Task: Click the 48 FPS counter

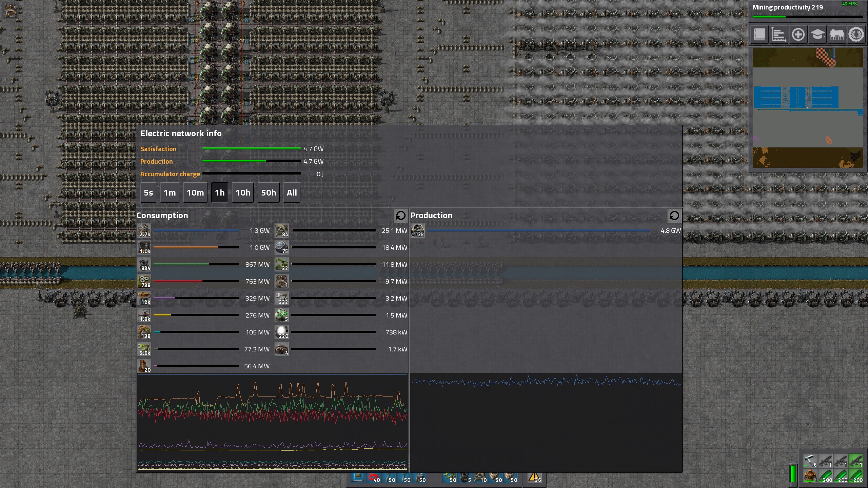Action: pyautogui.click(x=849, y=4)
